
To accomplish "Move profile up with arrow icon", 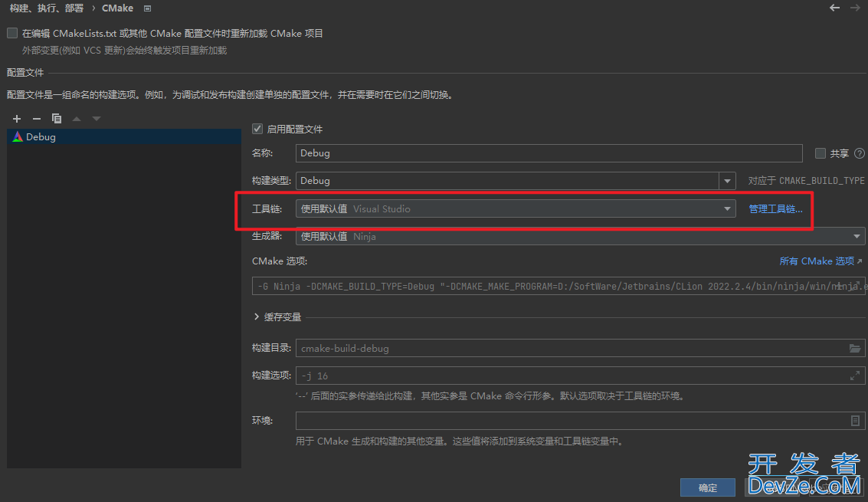I will (x=77, y=119).
